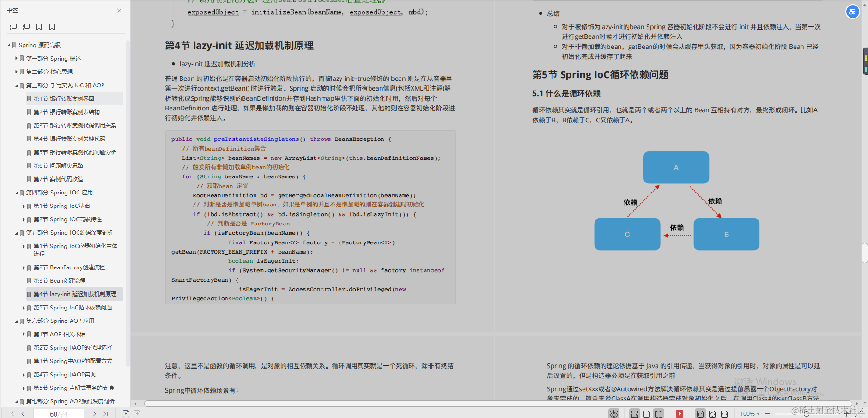Go to first page button
Image resolution: width=868 pixels, height=418 pixels.
(x=12, y=414)
